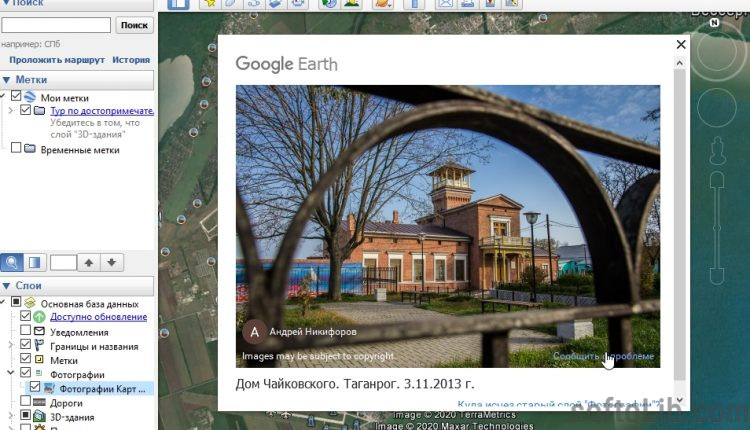Click the layers stack icon of Основная база данных
The height and width of the screenshot is (430, 750).
tap(30, 303)
